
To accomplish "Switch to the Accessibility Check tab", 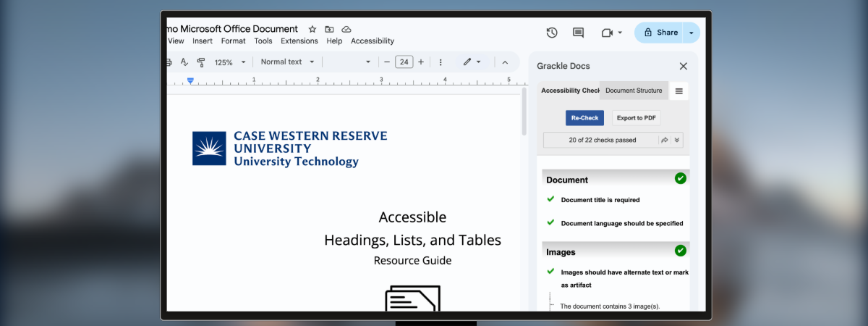I will click(571, 91).
